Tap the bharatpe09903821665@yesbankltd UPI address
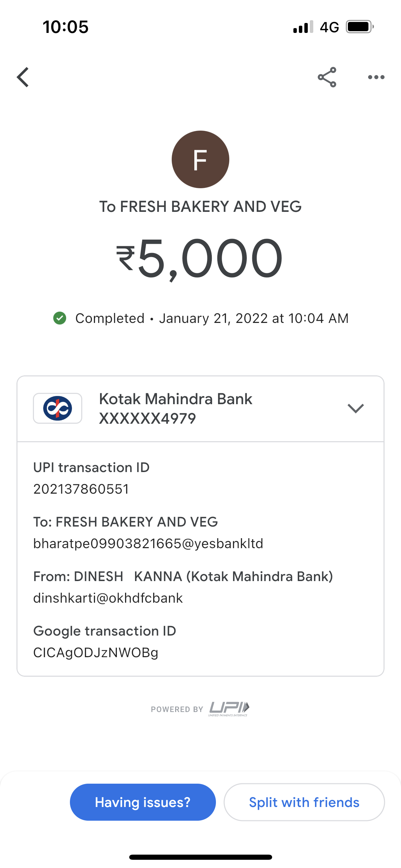This screenshot has height=868, width=401. tap(148, 544)
